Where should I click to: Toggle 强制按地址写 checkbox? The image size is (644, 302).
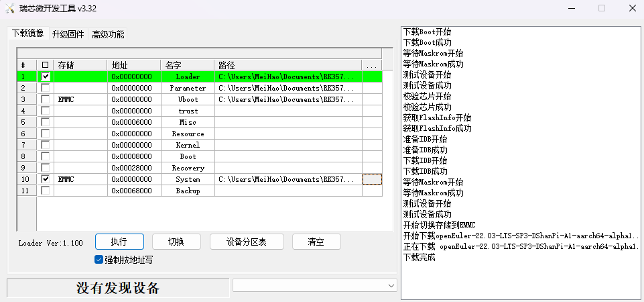(99, 260)
